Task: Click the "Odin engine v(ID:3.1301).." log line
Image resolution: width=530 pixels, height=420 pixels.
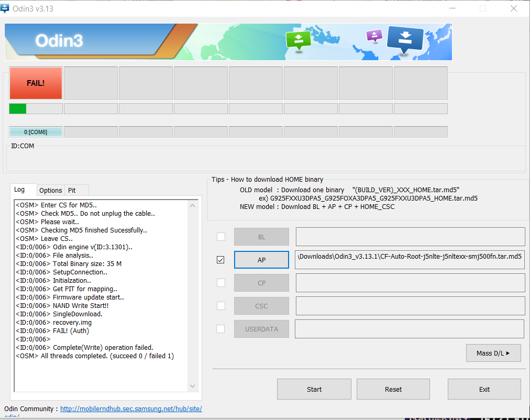Action: click(x=74, y=247)
